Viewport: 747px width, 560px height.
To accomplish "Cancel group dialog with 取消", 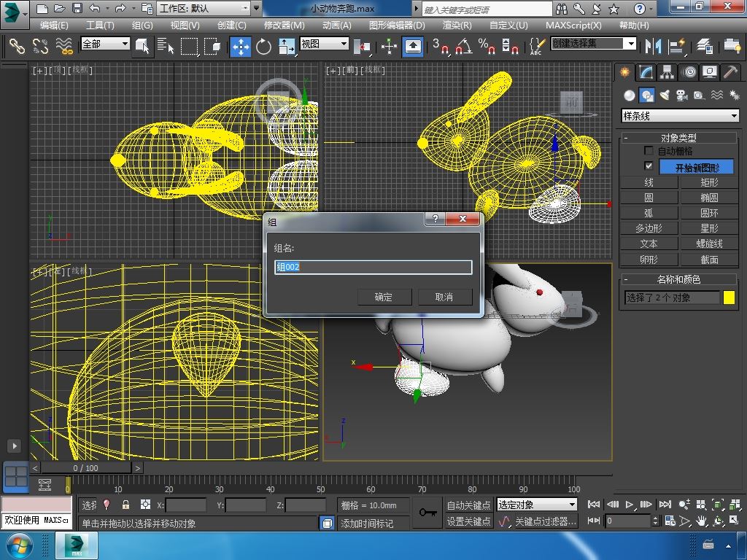I will coord(444,297).
